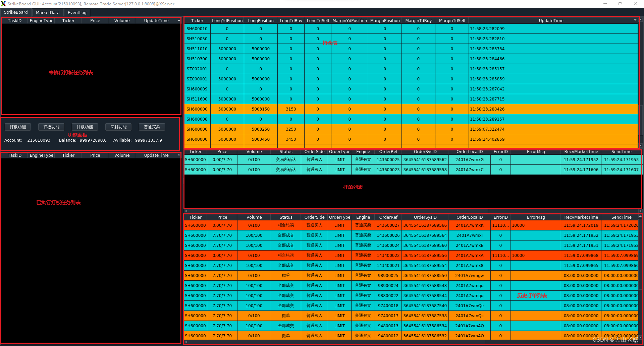644x346 pixels.
Task: Select pending order with OrderRef 143600025
Action: (412, 160)
